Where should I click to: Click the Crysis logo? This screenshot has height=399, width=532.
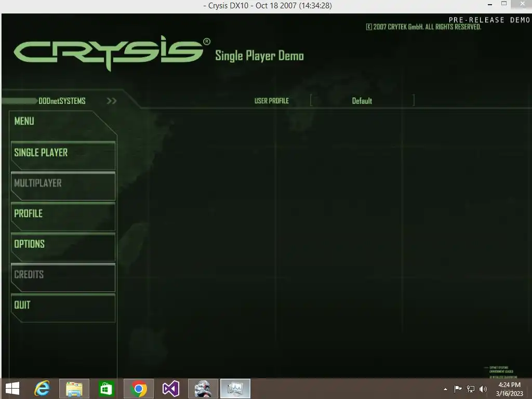coord(112,54)
